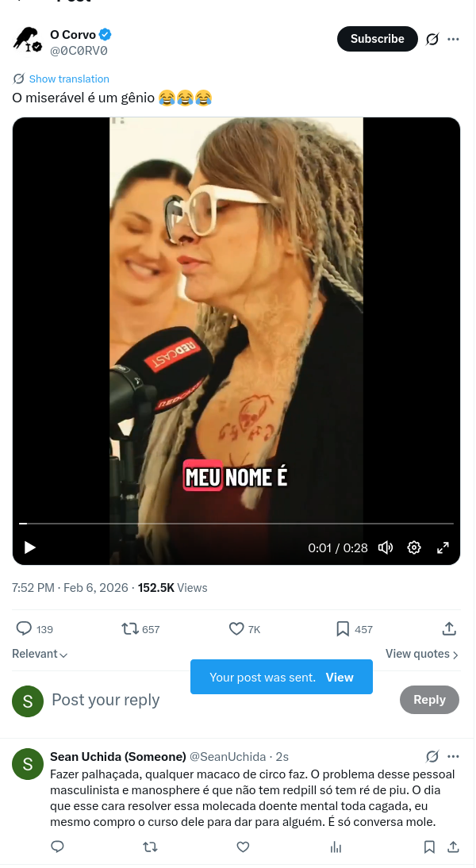Open the 139 replies comment icon
The width and height of the screenshot is (476, 868).
[24, 628]
